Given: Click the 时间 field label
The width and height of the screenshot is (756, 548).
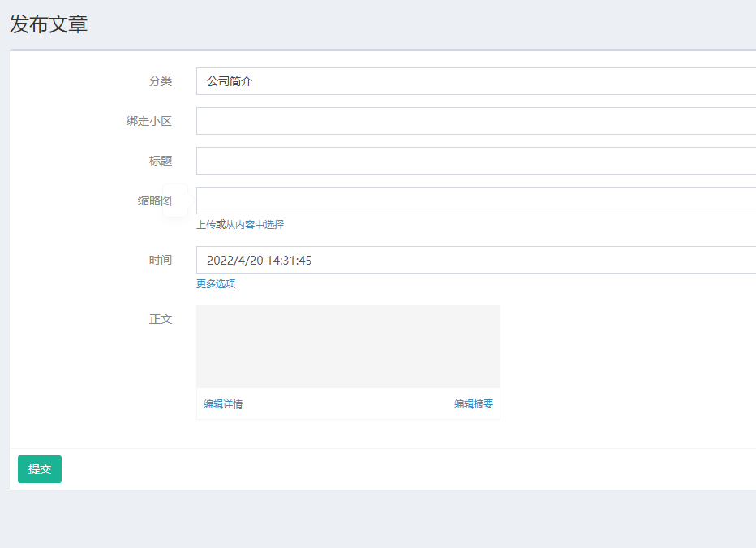Looking at the screenshot, I should [x=161, y=260].
